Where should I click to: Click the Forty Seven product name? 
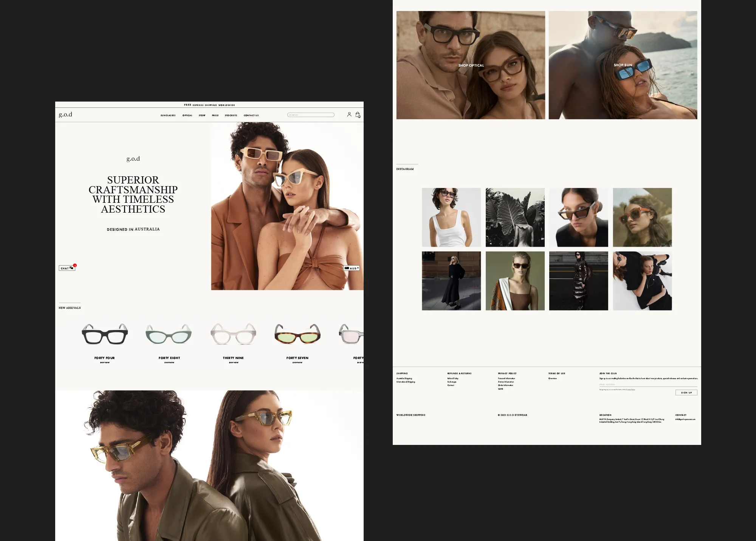[297, 358]
